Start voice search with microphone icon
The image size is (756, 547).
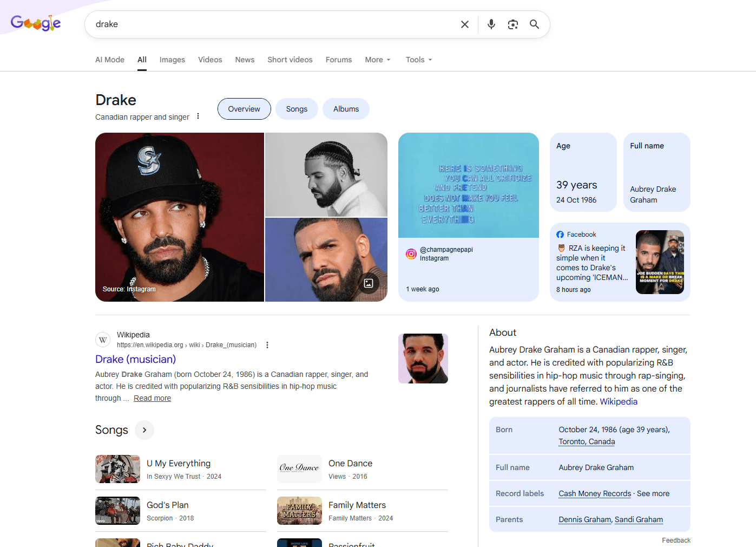click(x=491, y=24)
